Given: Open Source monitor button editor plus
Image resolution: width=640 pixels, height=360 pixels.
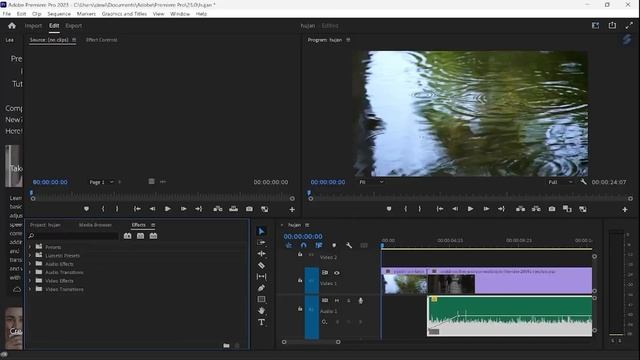Looking at the screenshot, I should pyautogui.click(x=292, y=209).
